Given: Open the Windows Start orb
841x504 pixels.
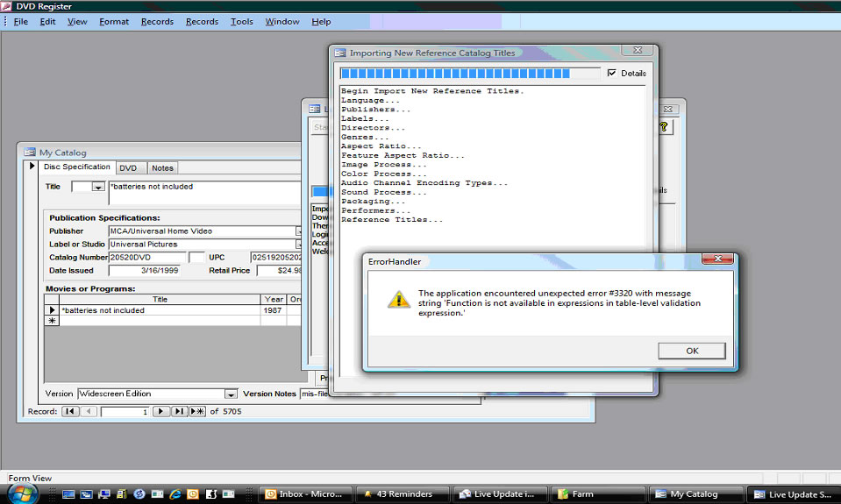Looking at the screenshot, I should [24, 493].
